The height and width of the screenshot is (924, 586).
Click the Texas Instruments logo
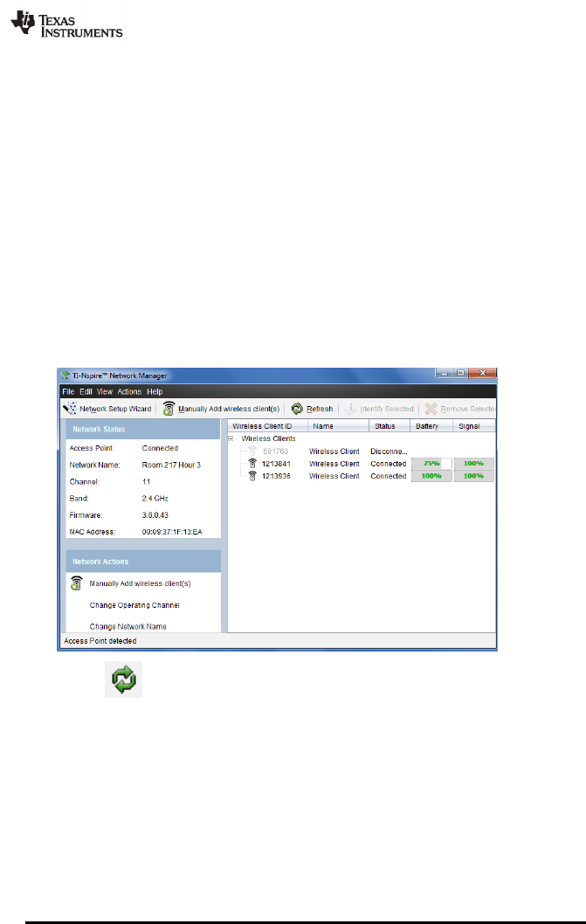click(66, 24)
